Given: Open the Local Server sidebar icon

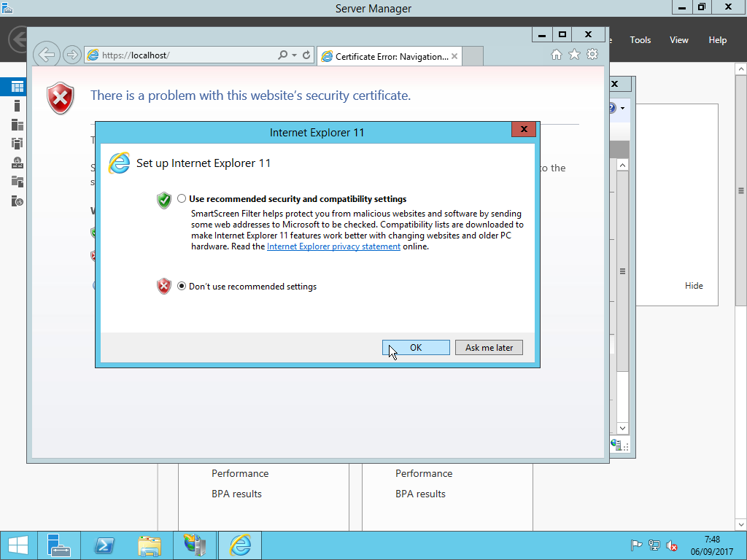Looking at the screenshot, I should click(18, 106).
